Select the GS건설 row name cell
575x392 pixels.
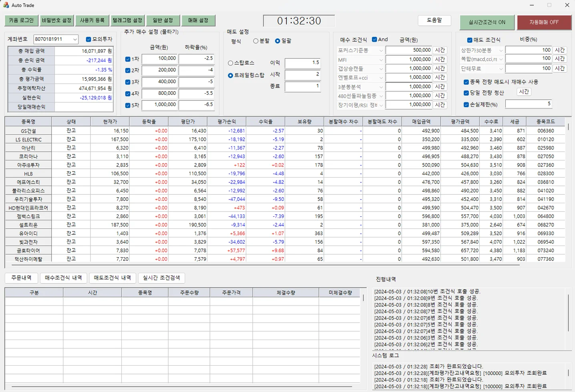[x=28, y=131]
